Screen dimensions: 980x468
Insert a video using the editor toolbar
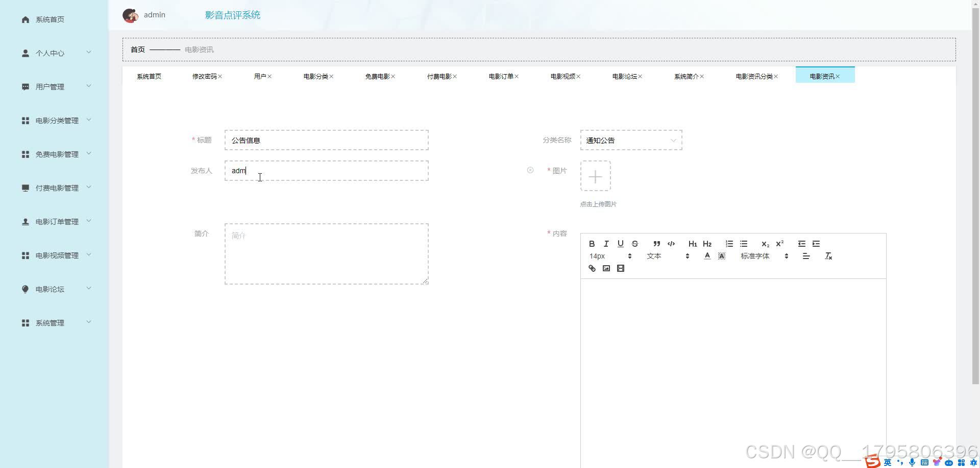point(620,268)
